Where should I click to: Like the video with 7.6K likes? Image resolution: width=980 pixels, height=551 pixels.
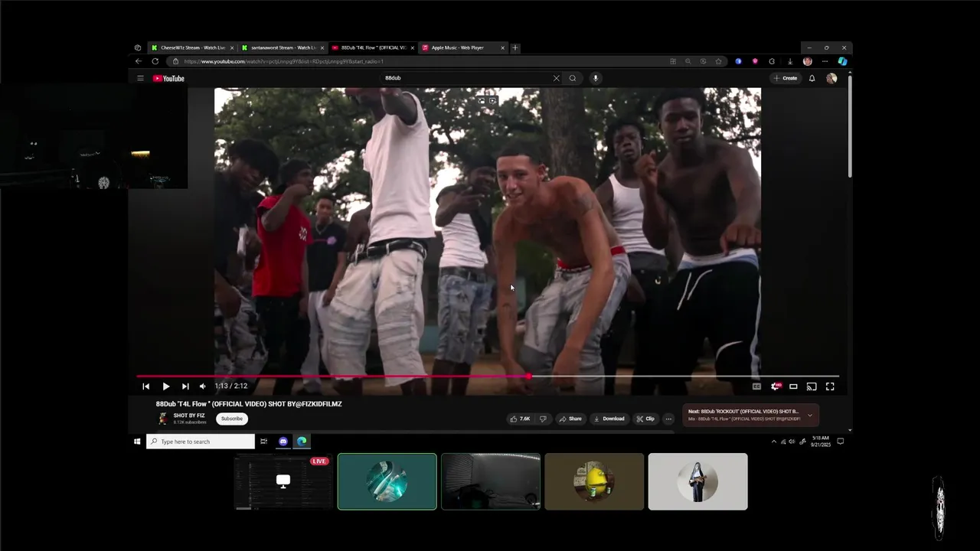click(x=520, y=419)
